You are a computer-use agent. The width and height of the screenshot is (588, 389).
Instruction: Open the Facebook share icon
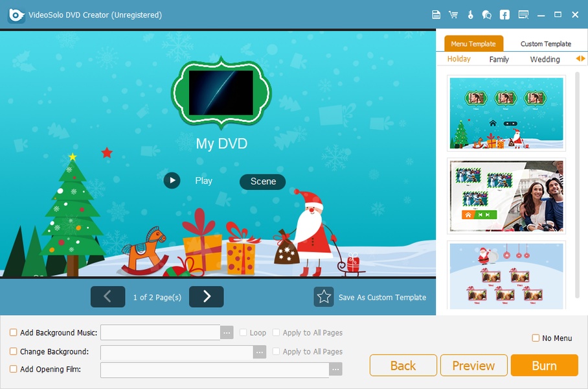pyautogui.click(x=504, y=15)
